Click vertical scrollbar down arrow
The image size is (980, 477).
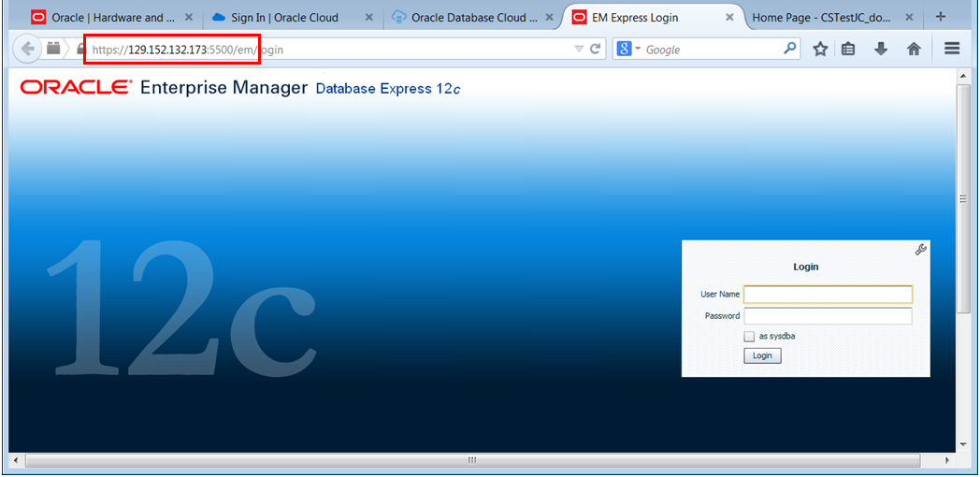pos(963,444)
